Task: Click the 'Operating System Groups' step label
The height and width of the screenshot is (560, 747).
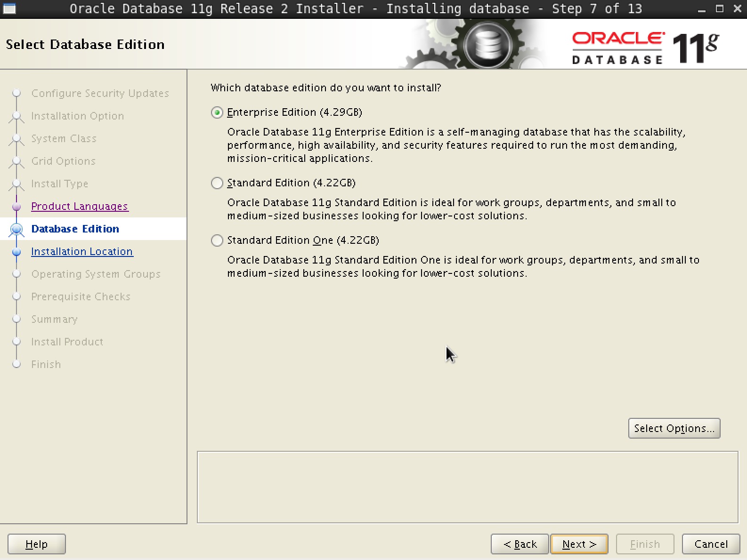Action: [x=96, y=274]
